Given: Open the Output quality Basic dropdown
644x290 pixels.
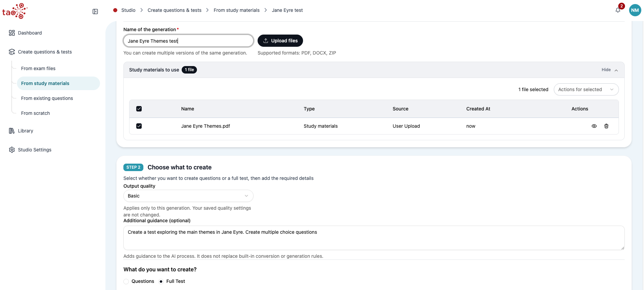Looking at the screenshot, I should coord(188,196).
